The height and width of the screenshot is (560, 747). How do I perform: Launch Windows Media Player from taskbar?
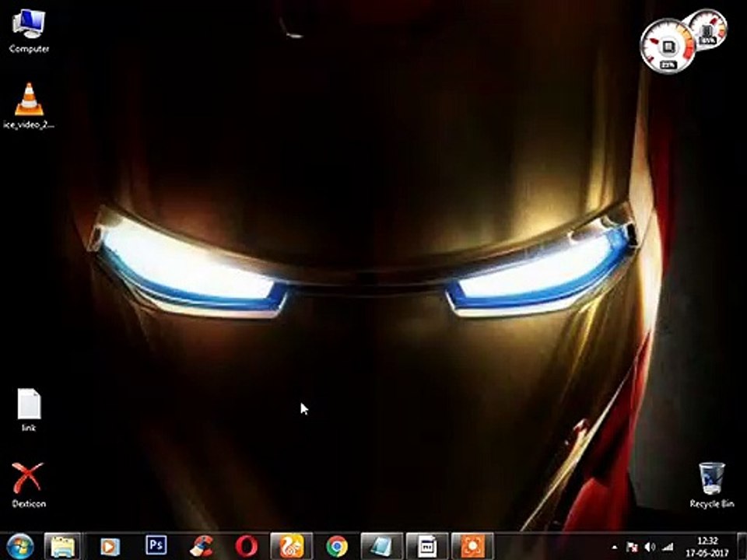tap(110, 546)
